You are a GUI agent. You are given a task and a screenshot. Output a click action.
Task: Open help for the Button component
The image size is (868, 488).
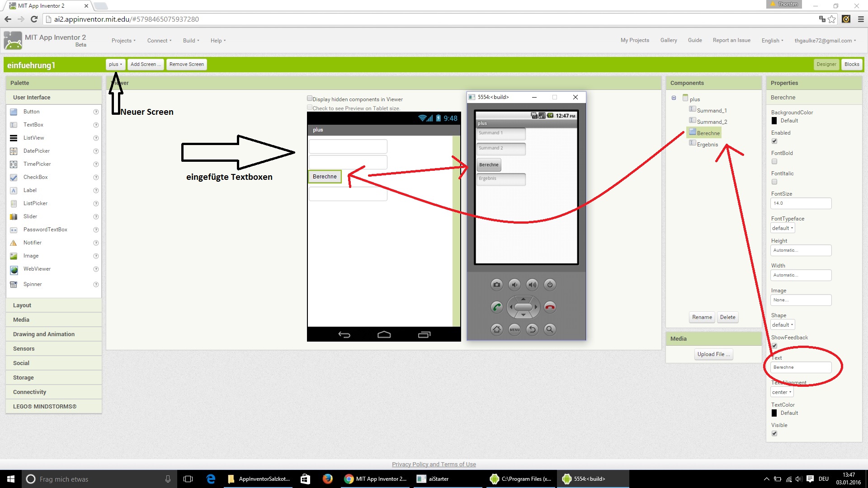[96, 112]
